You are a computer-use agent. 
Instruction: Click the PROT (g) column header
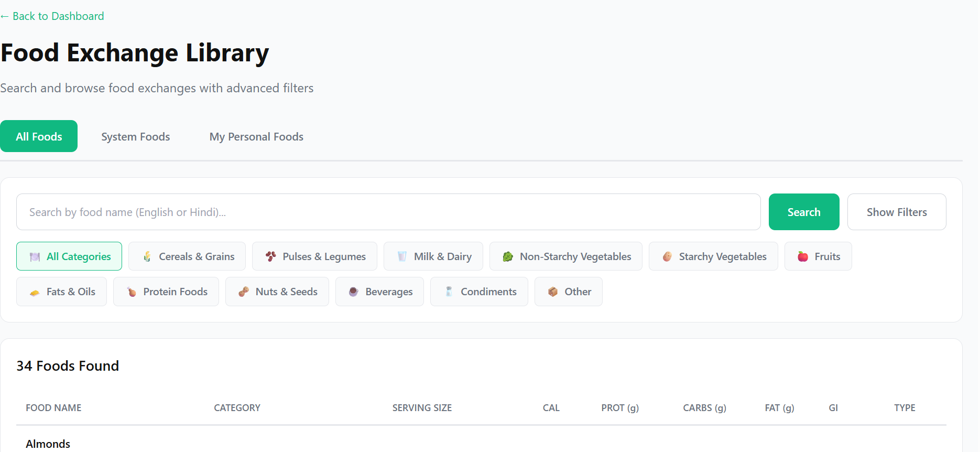coord(620,407)
